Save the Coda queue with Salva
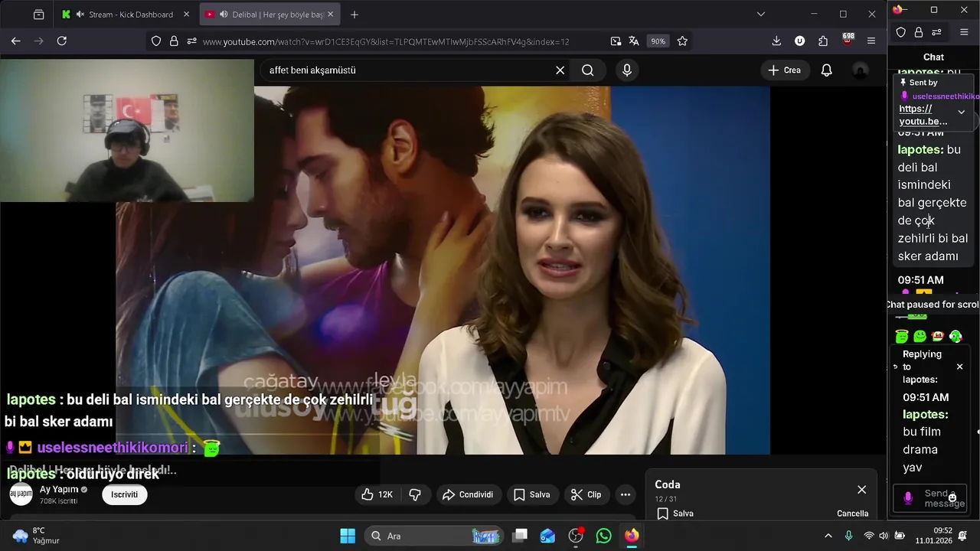 click(x=675, y=514)
